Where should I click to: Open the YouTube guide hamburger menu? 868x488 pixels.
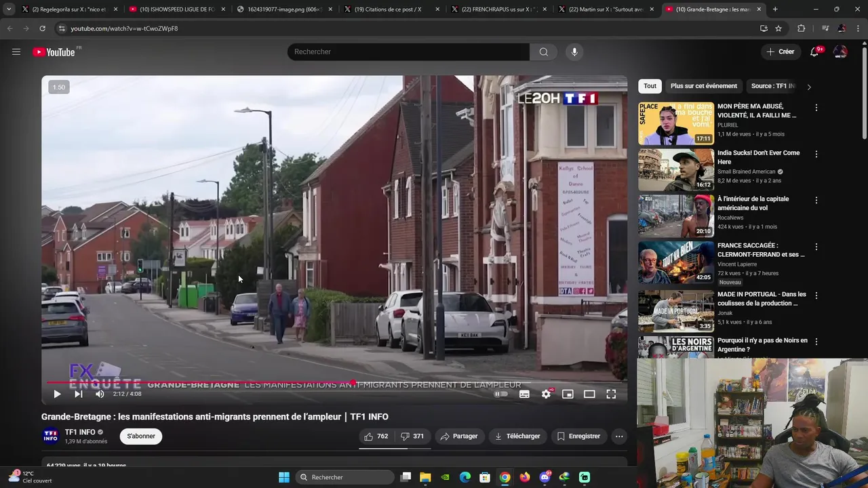pos(16,52)
